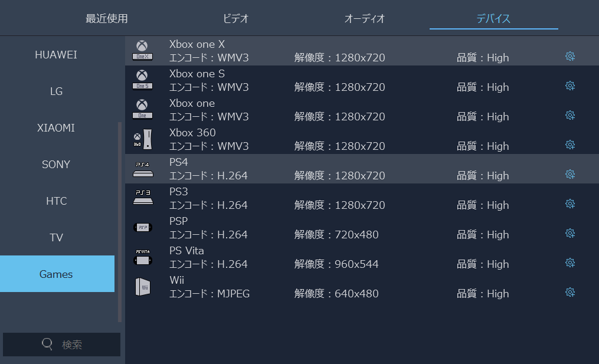The height and width of the screenshot is (364, 599).
Task: Select the Xbox one S profile name
Action: (x=197, y=74)
